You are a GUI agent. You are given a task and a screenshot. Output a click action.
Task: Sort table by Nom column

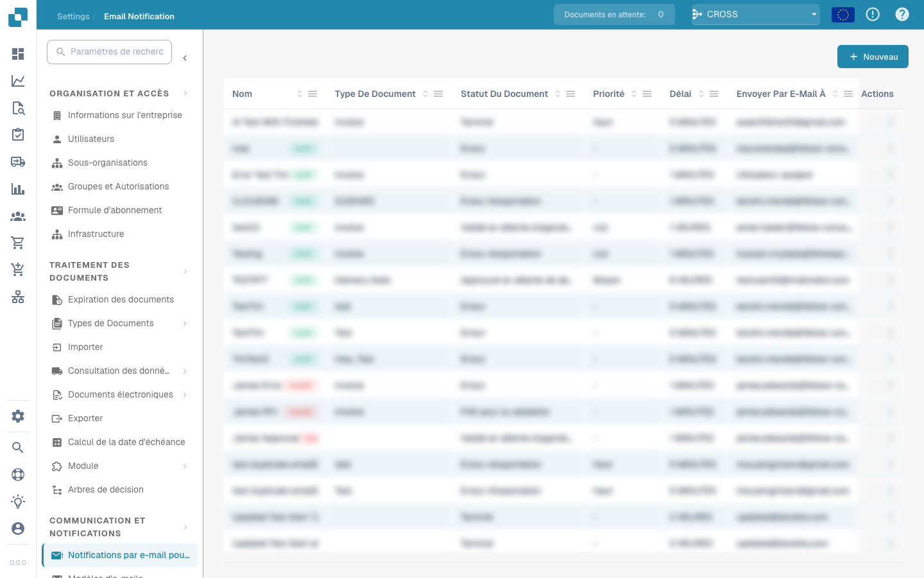(x=300, y=94)
